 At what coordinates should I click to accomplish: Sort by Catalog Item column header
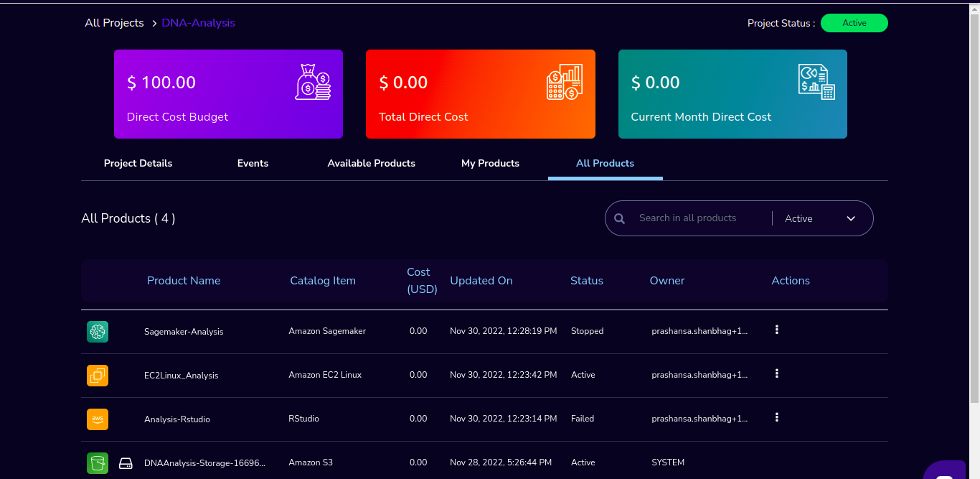pos(323,281)
